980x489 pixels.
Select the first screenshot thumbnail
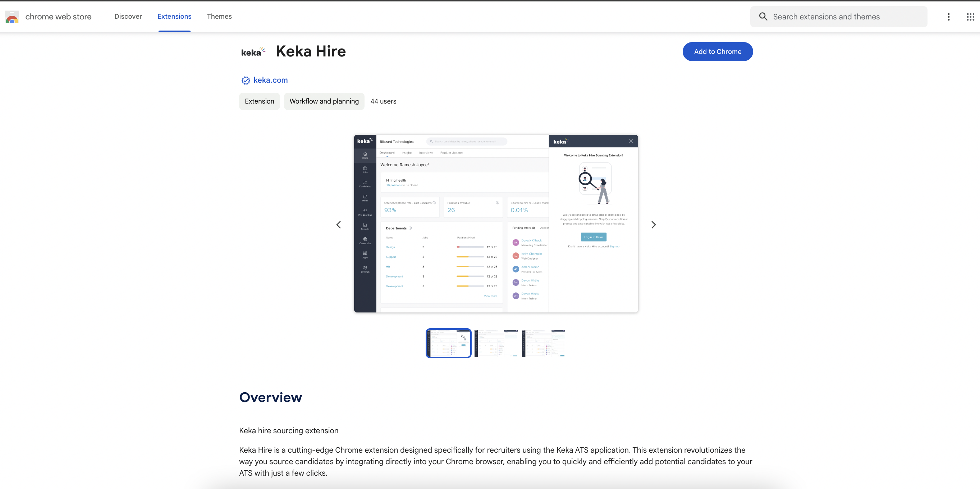coord(448,343)
